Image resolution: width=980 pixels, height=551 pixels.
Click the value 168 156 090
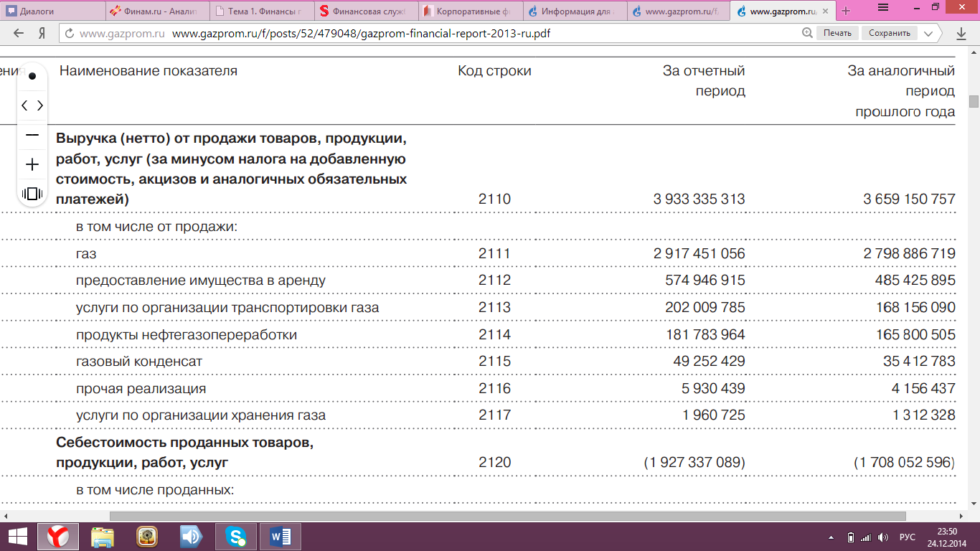tap(915, 308)
